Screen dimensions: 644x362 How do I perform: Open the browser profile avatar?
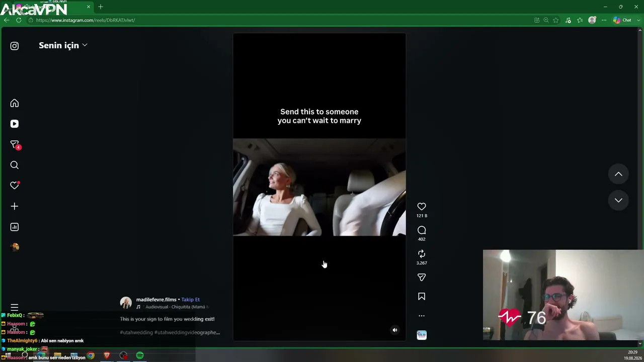[592, 20]
